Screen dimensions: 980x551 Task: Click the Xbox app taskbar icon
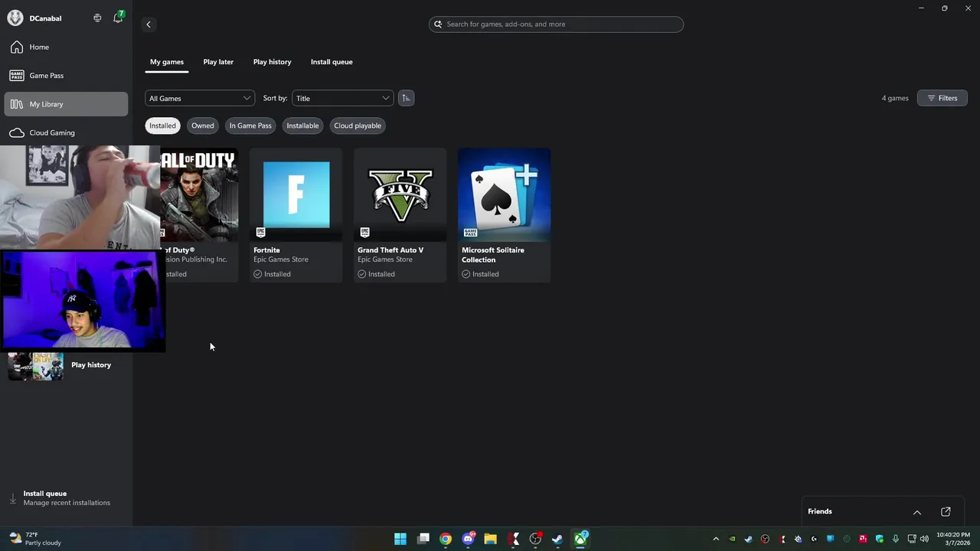click(581, 539)
